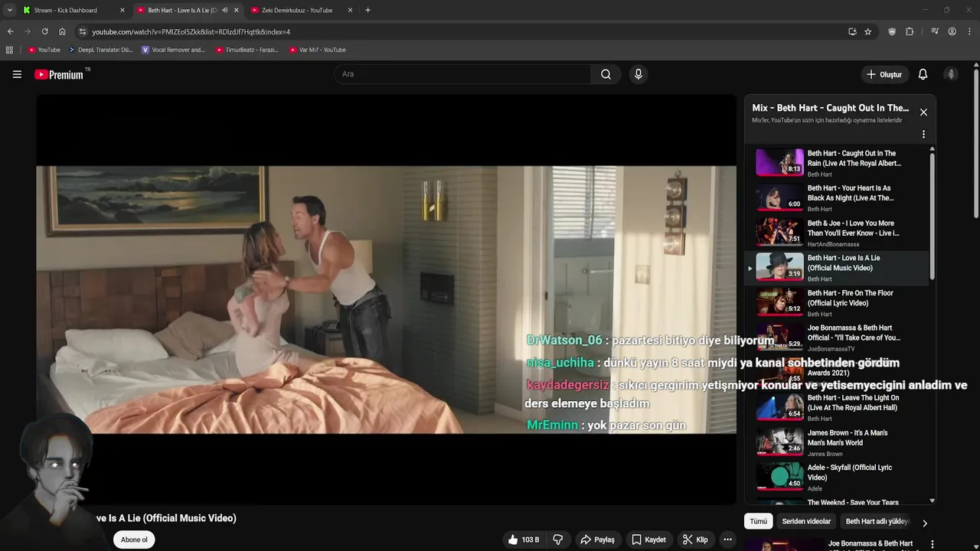The width and height of the screenshot is (980, 551).
Task: Play Leave The Light On playlist item
Action: pyautogui.click(x=837, y=407)
